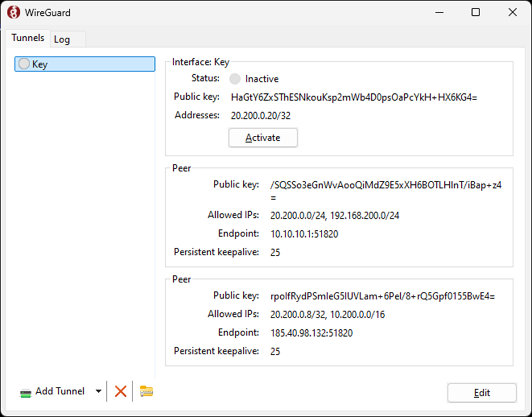Screen dimensions: 532x417
Task: Maximize the WireGuard window
Action: [x=475, y=12]
